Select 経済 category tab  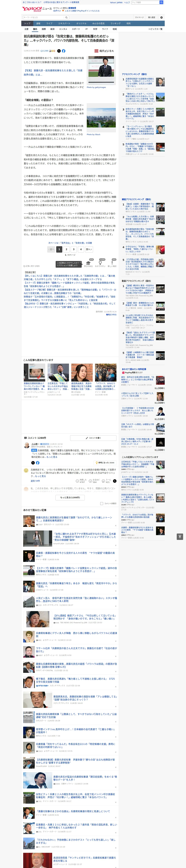[52, 29]
